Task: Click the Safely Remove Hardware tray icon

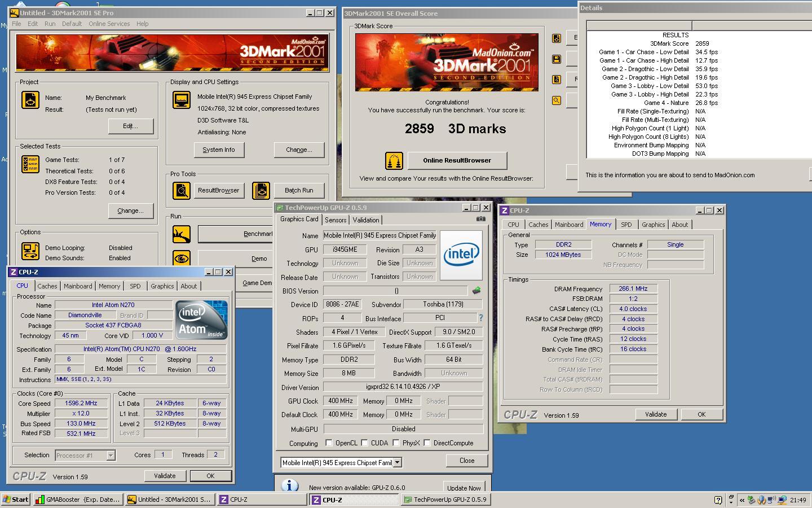Action: coord(752,500)
